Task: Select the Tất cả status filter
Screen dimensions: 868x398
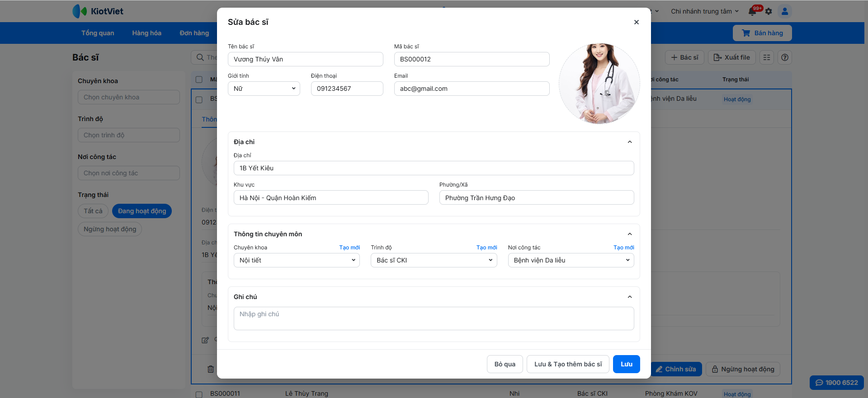Action: pyautogui.click(x=93, y=211)
